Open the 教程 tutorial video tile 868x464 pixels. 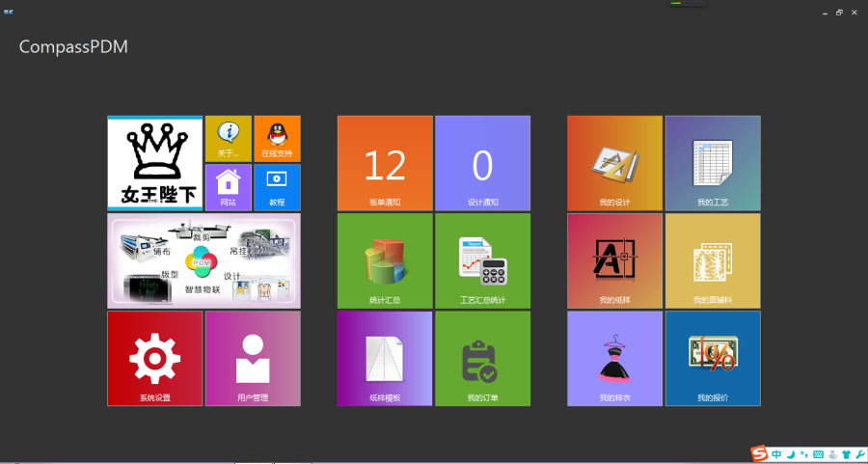pos(277,187)
